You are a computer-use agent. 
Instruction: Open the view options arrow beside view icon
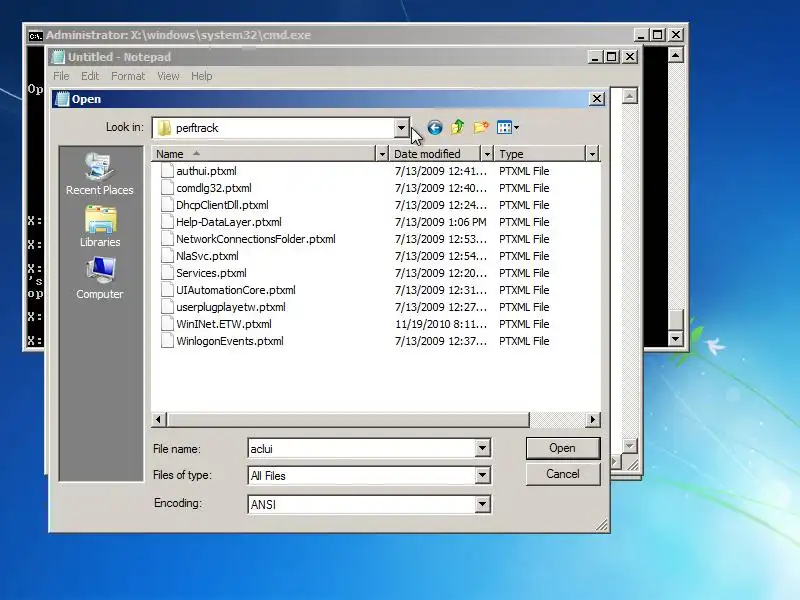(x=516, y=128)
